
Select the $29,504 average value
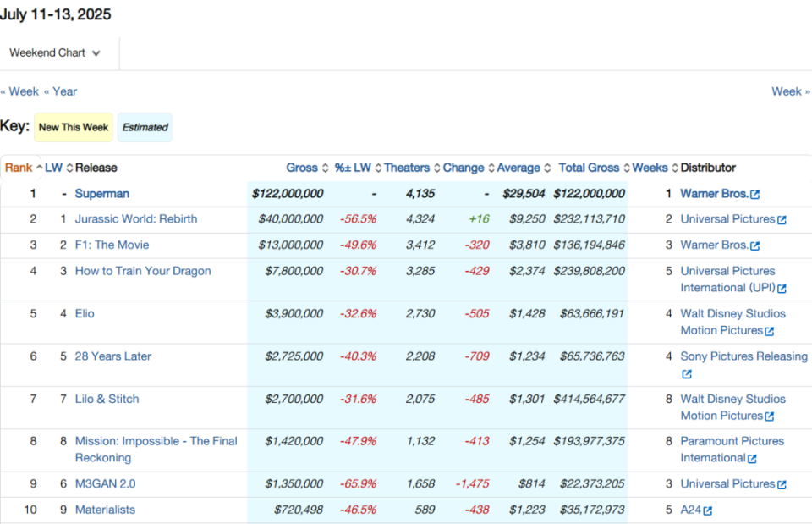[x=524, y=194]
